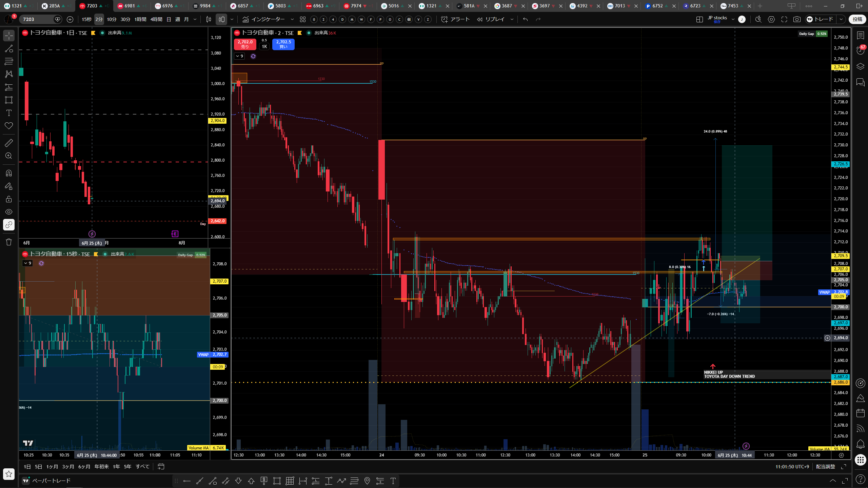Click the trash can remove-drawings icon
The height and width of the screenshot is (488, 868).
9,242
